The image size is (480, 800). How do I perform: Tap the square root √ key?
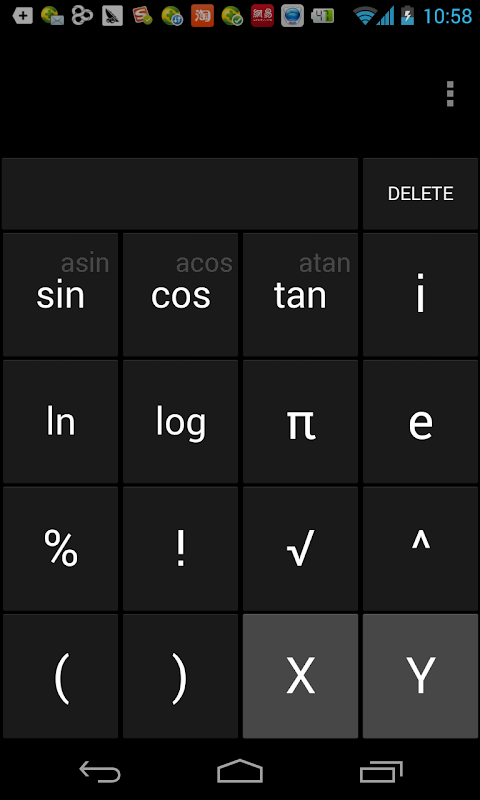(x=300, y=548)
